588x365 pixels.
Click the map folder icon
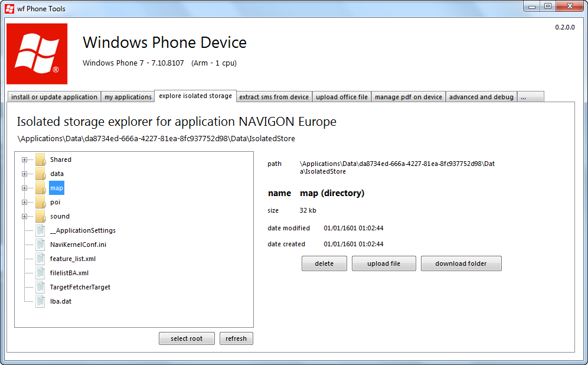pyautogui.click(x=41, y=188)
